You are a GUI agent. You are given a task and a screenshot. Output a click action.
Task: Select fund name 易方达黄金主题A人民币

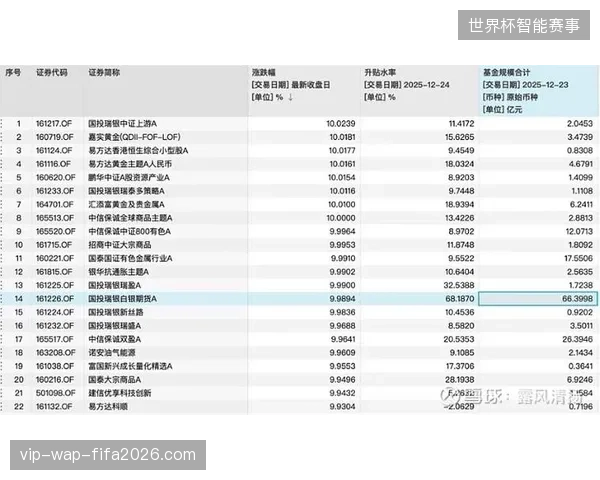[x=130, y=164]
